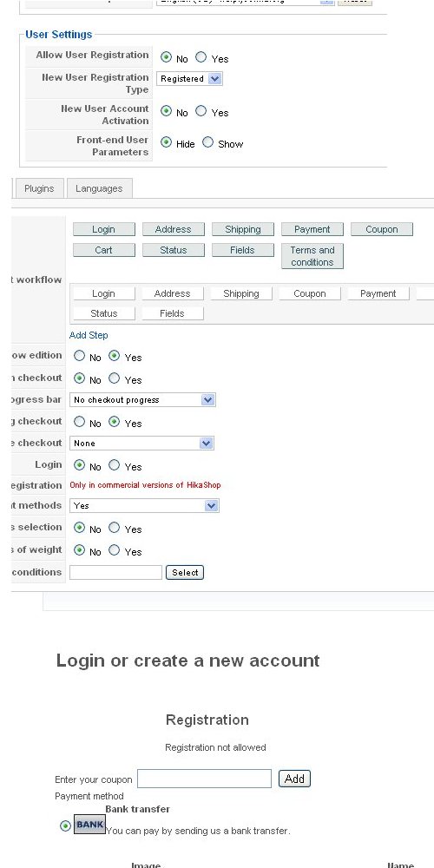Select Yes for Allow User Registration
Image resolution: width=434 pixels, height=868 pixels.
[x=201, y=57]
